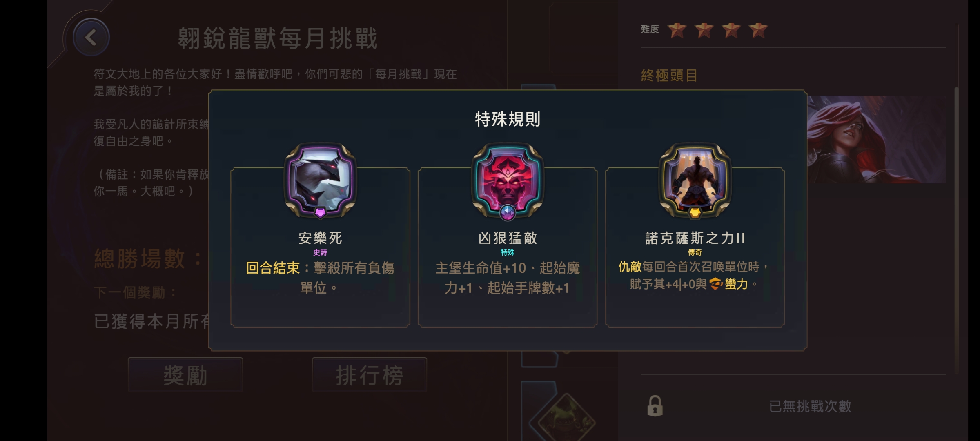Select the 凶狠猛敵 rule portrait icon

point(508,179)
